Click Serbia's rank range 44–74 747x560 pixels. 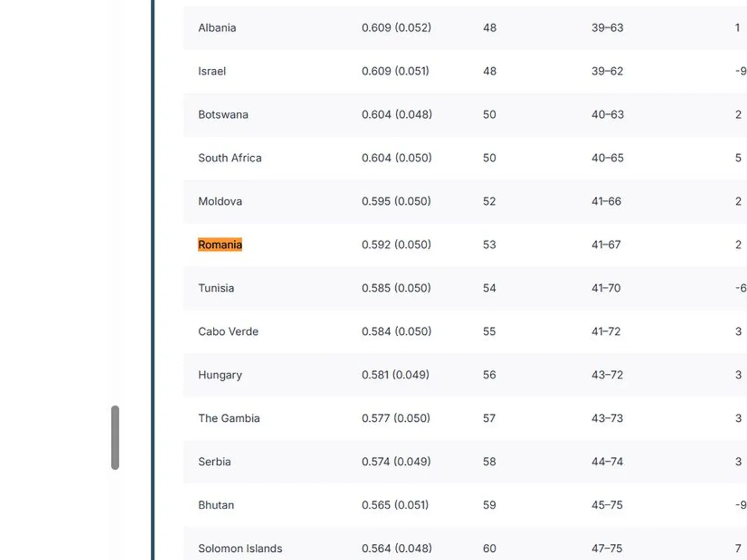(607, 462)
